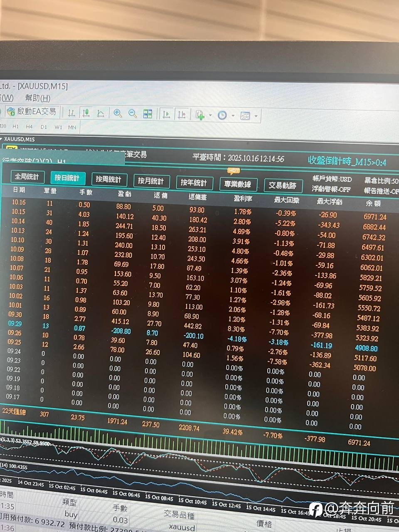Click the 8.30% profit rate cell
The height and width of the screenshot is (532, 399).
point(236,329)
